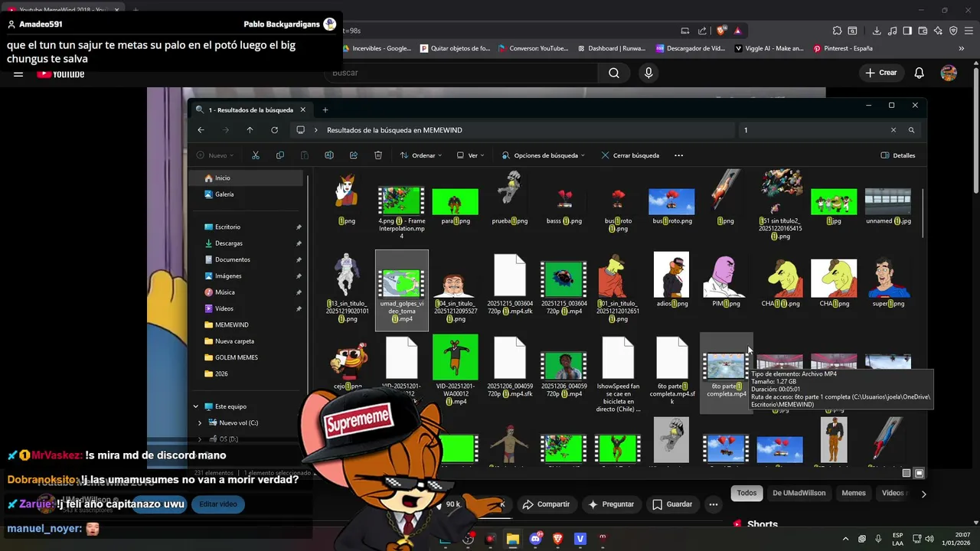Click the Explorer search input containing '1'
This screenshot has width=980, height=551.
click(x=812, y=130)
